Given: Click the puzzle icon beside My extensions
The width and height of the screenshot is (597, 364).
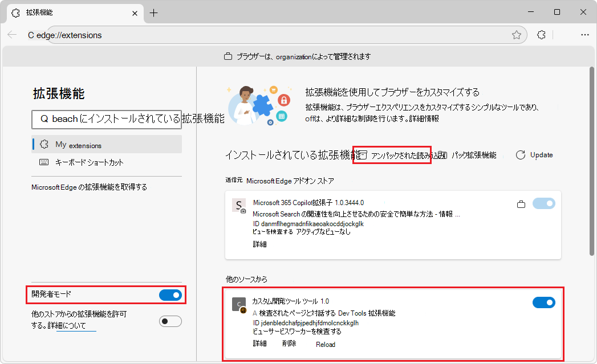Looking at the screenshot, I should [x=44, y=144].
